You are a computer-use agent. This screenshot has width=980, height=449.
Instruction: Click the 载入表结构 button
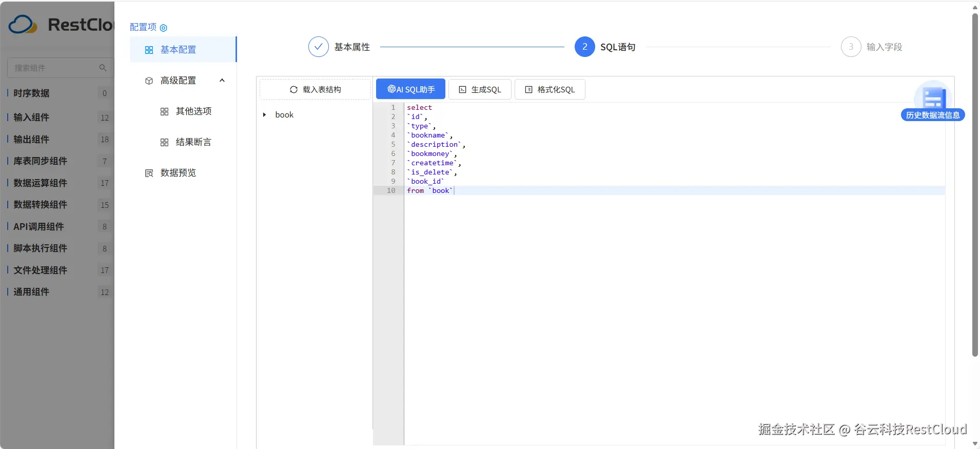pyautogui.click(x=315, y=89)
